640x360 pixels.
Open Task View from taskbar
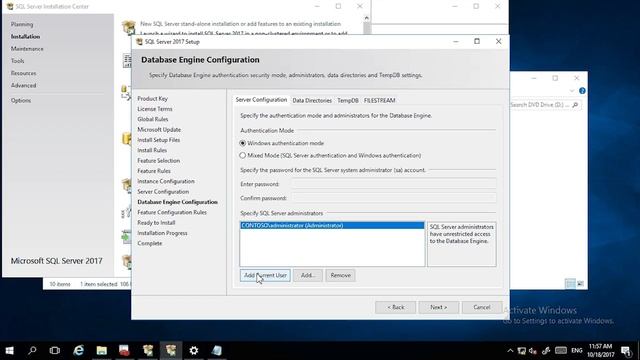(54, 350)
